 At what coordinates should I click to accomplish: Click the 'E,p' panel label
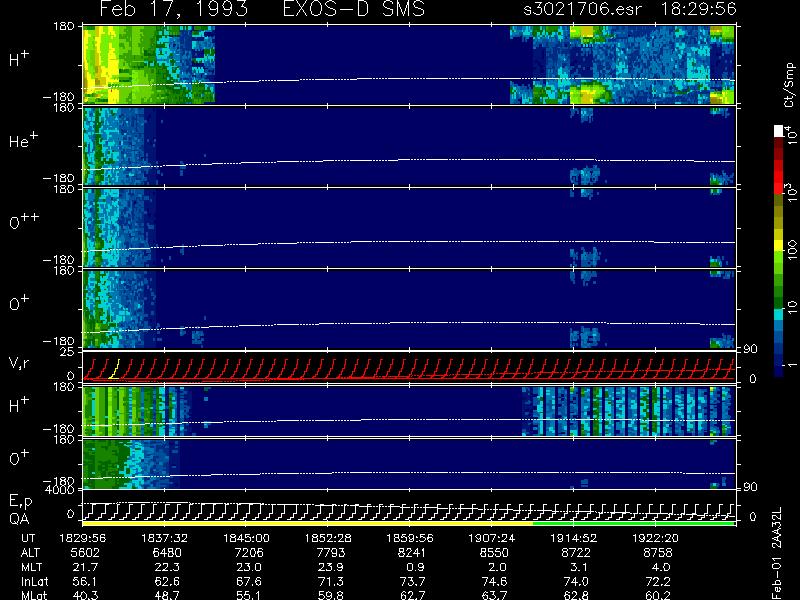[x=20, y=502]
